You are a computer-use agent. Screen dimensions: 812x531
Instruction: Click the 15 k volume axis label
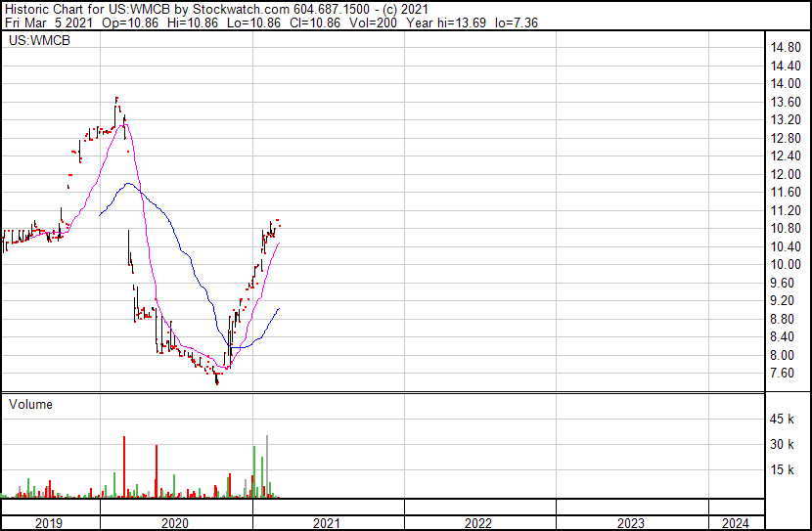pos(783,470)
